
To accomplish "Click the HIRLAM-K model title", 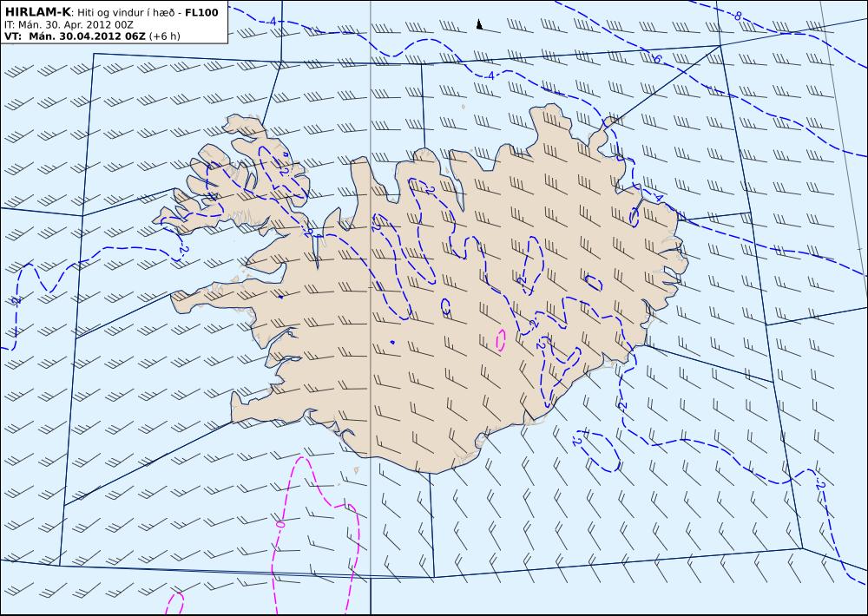I will point(37,12).
